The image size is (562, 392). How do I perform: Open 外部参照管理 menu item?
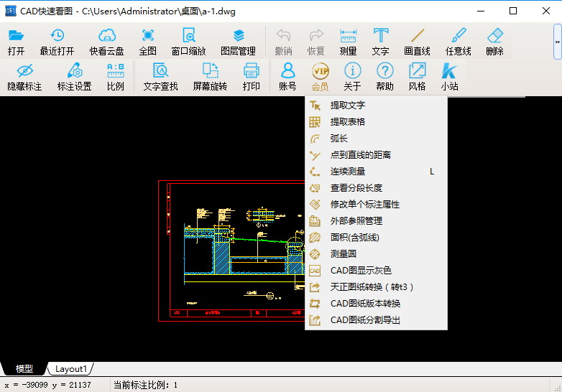(x=376, y=221)
